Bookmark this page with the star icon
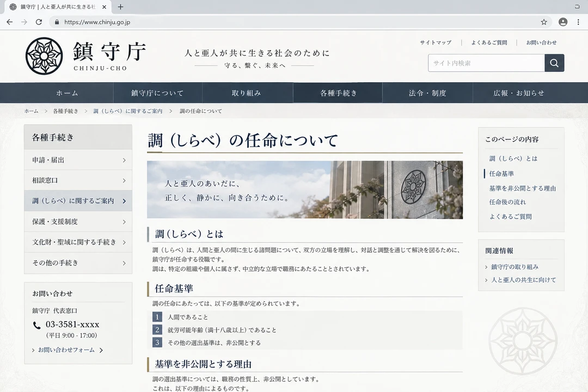 click(x=544, y=22)
